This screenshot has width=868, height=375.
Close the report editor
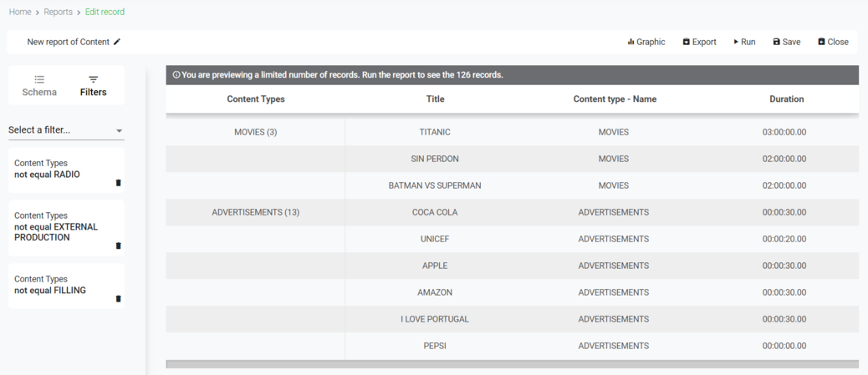[833, 42]
